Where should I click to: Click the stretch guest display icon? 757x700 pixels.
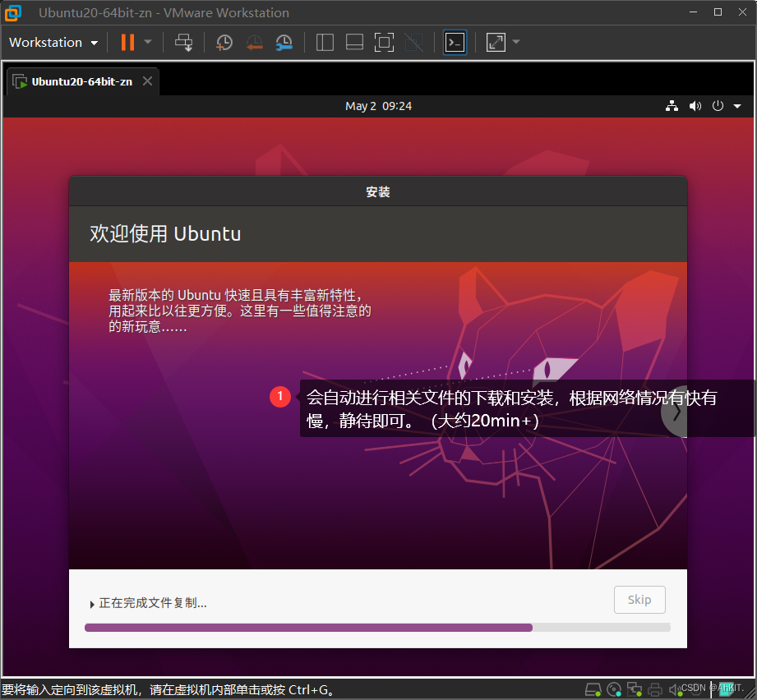[496, 43]
